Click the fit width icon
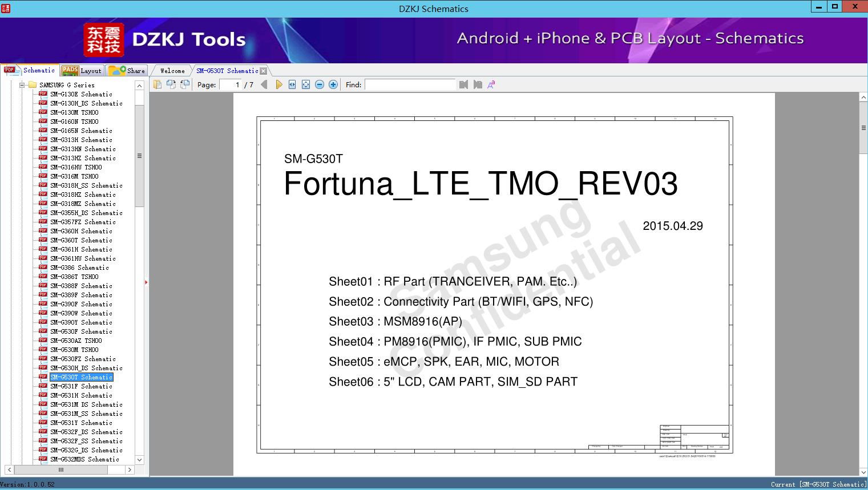868x490 pixels. 292,84
